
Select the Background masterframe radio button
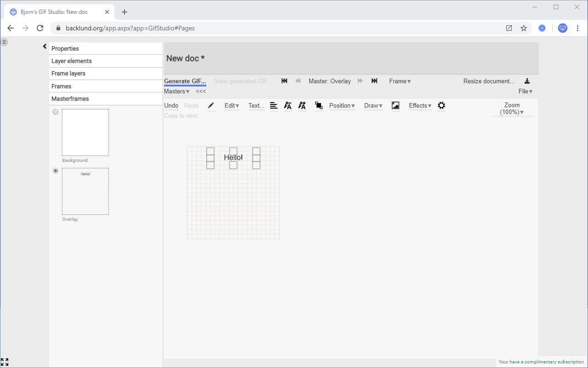tap(56, 111)
